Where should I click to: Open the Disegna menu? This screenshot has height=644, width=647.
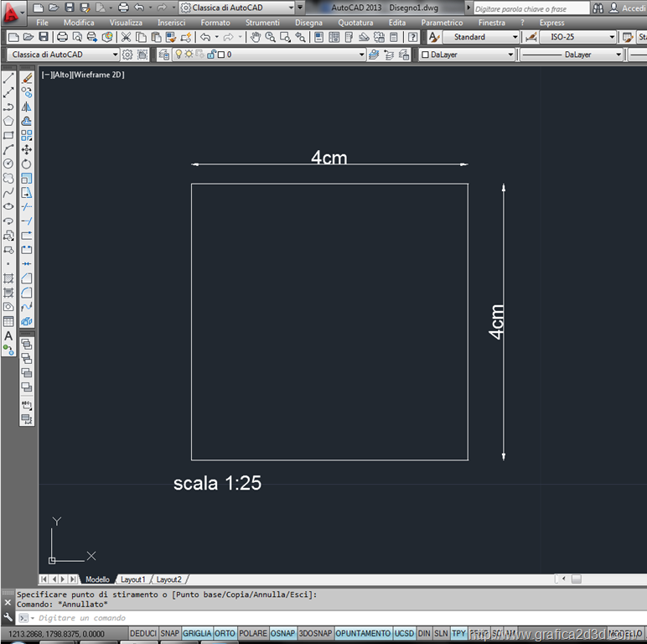click(308, 23)
